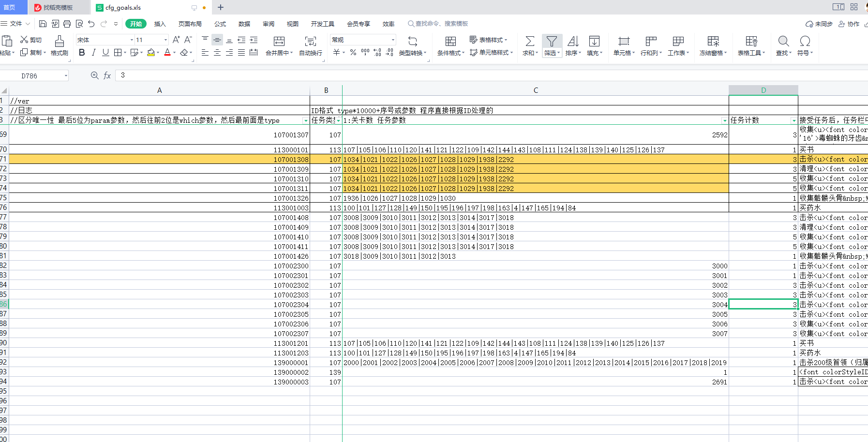Toggle italic formatting
The image size is (868, 442).
pyautogui.click(x=93, y=52)
